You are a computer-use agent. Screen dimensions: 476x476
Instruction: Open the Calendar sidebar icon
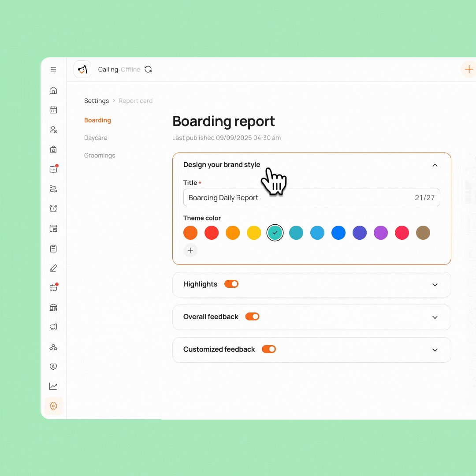point(53,110)
